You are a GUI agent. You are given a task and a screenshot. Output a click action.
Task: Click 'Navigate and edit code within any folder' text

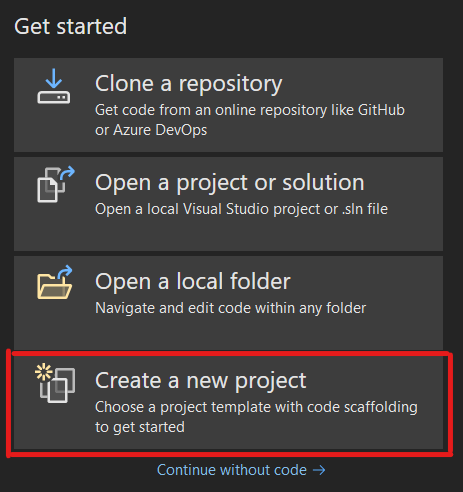tap(230, 308)
